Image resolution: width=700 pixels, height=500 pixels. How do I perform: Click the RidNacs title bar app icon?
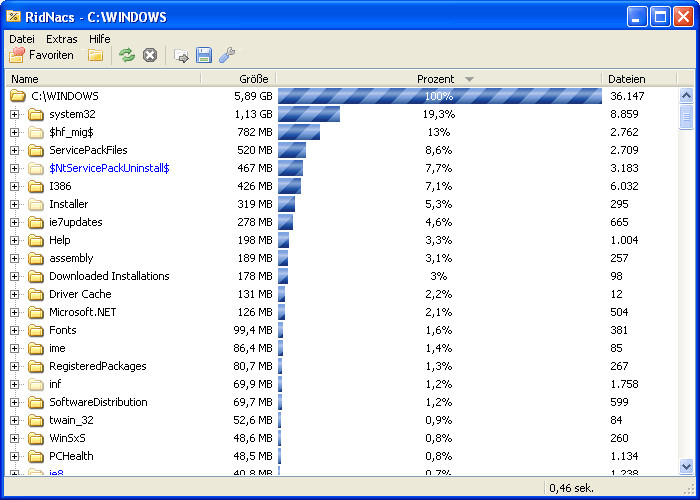point(13,17)
